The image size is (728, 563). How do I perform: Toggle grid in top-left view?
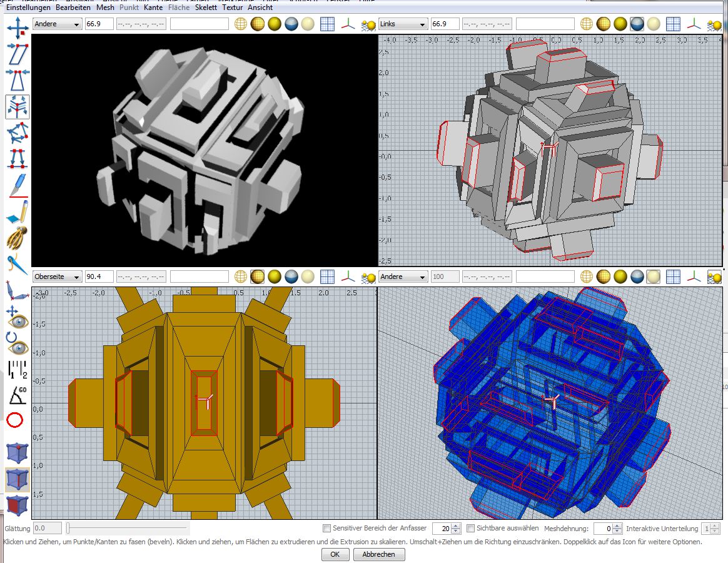(327, 24)
